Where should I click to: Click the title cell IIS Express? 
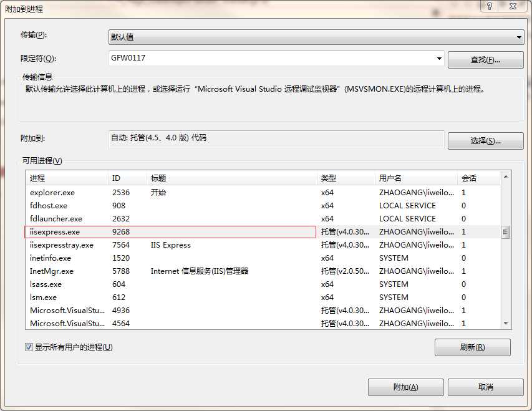(x=171, y=244)
